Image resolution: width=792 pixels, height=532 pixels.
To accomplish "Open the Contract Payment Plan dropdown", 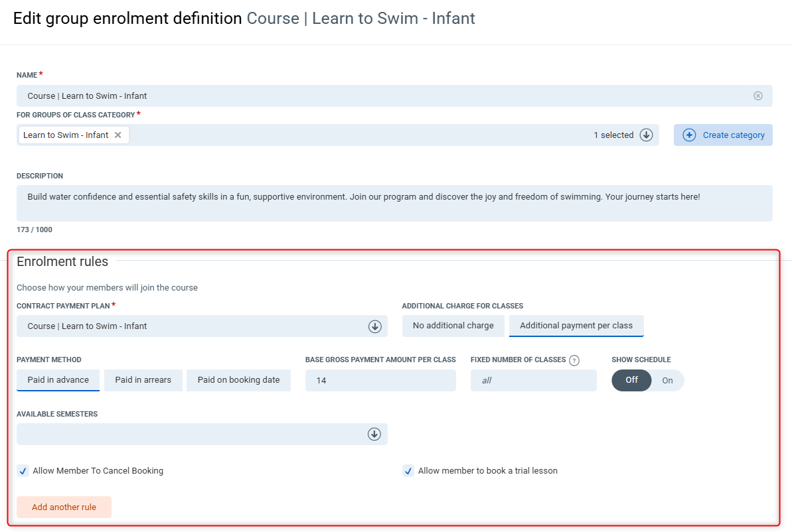I will pos(374,326).
